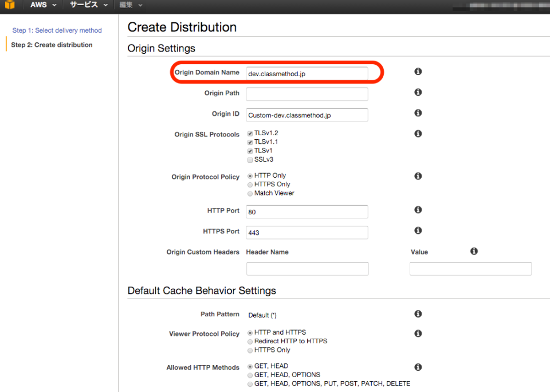Click the info icon beside Allowed HTTP Methods

click(x=418, y=367)
